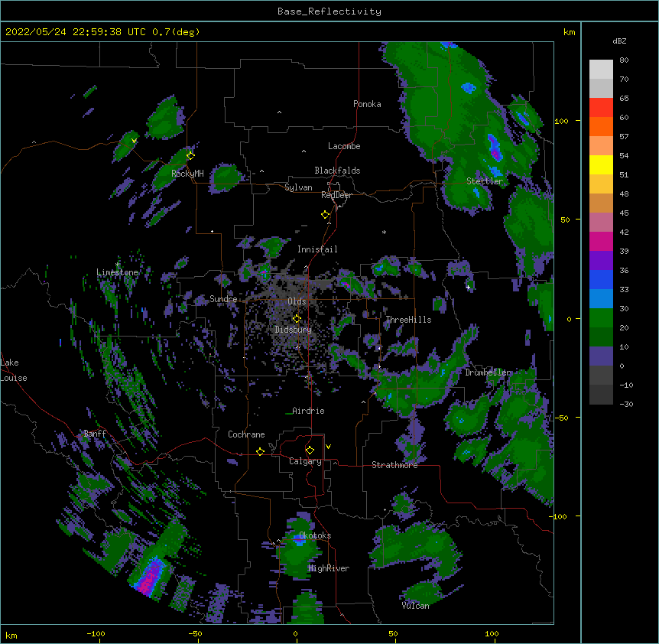Image resolution: width=659 pixels, height=644 pixels.
Task: Click the Lake Louise label
Action: point(14,370)
